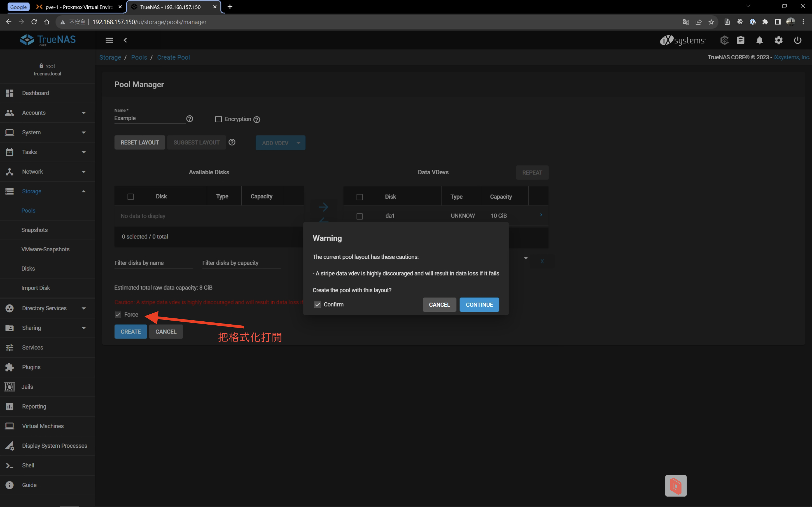The image size is (812, 507).
Task: Click the help icon beside Suggest Layout
Action: point(232,142)
